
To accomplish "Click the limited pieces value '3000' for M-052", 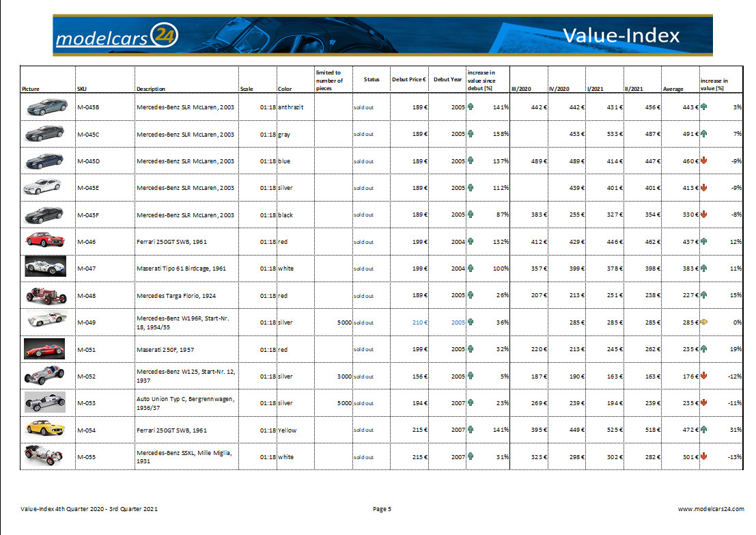I will (344, 376).
